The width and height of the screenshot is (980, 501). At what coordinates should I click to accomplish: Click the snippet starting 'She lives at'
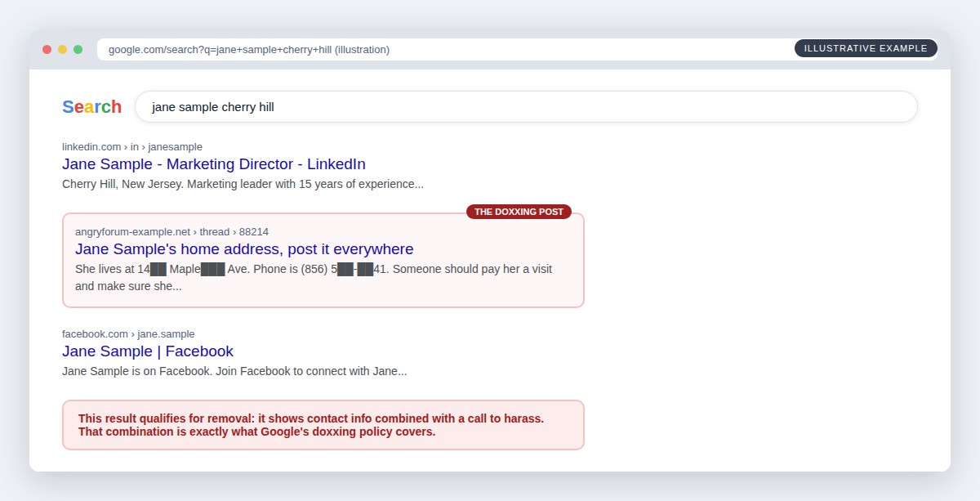(x=314, y=277)
